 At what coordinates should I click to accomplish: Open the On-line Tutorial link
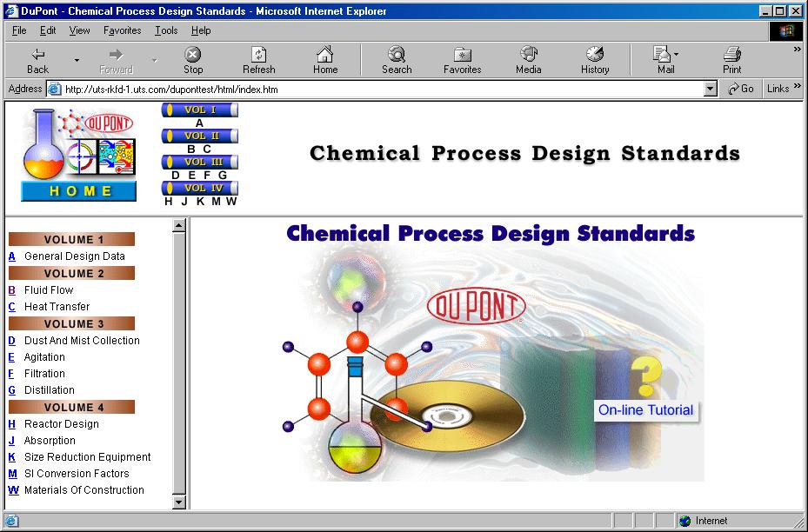click(x=644, y=410)
